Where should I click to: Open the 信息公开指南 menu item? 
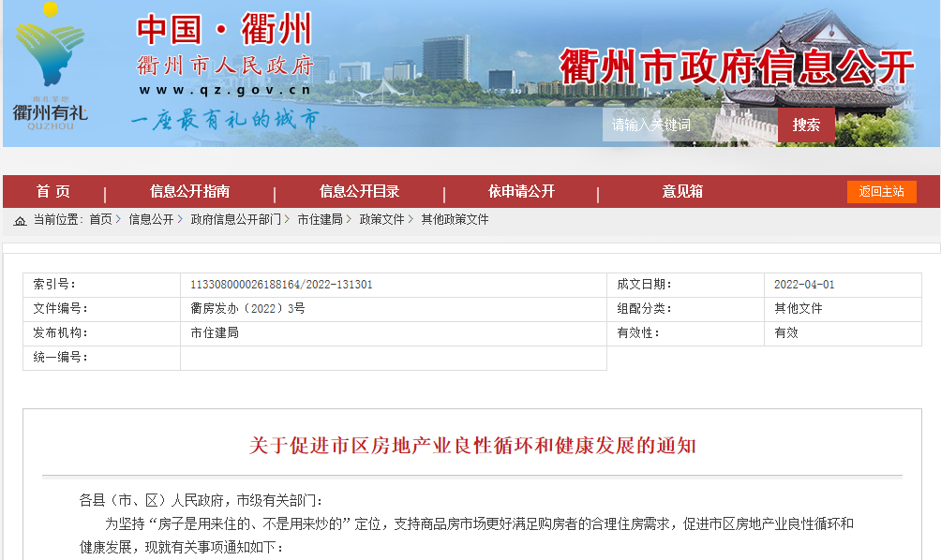click(189, 191)
